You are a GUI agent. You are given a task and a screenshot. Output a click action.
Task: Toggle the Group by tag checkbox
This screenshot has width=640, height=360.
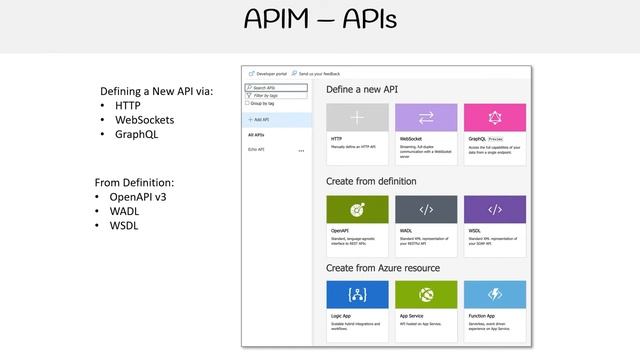[247, 103]
